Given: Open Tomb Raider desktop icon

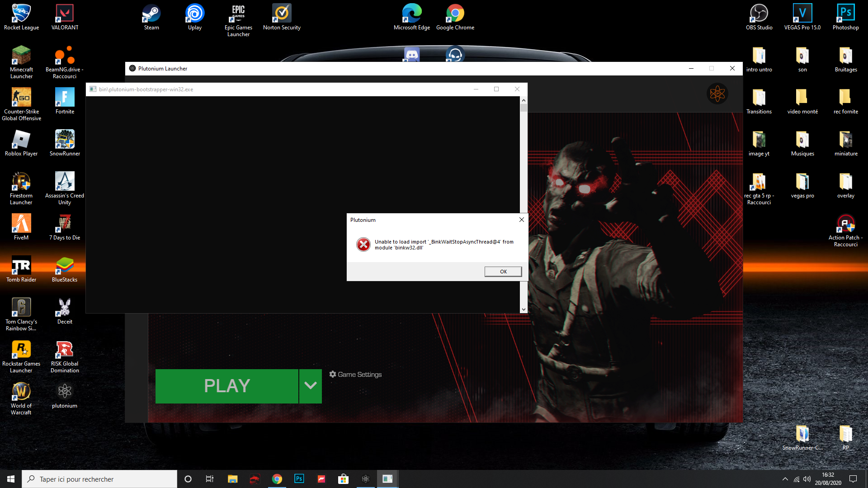Looking at the screenshot, I should pos(21,269).
